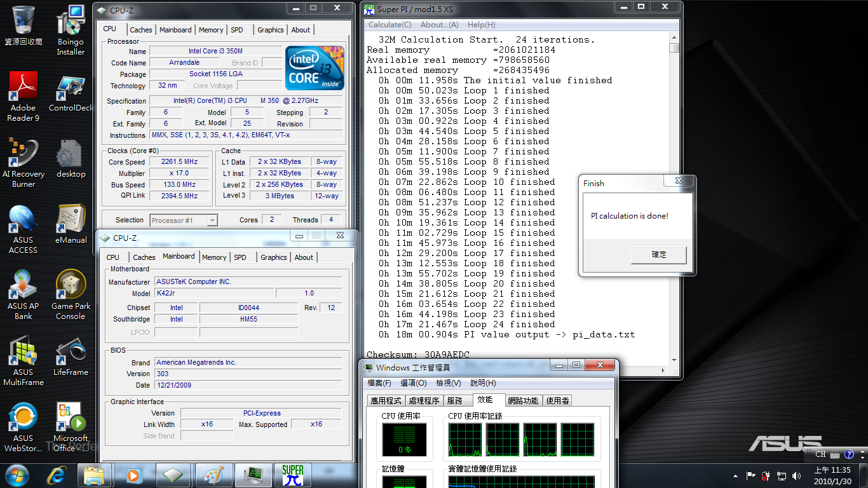Launch Adobe Reader 9 shortcut
The width and height of the screenshot is (868, 488).
(24, 97)
